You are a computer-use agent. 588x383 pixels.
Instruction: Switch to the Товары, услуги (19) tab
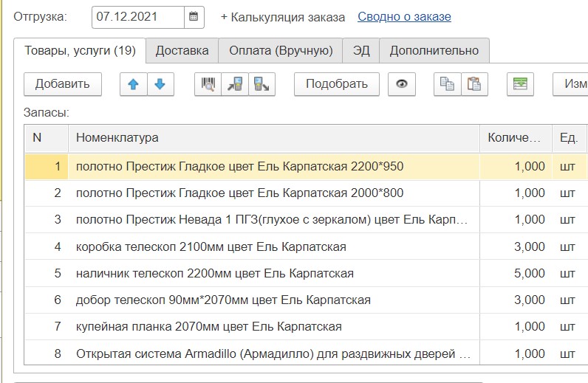point(80,51)
